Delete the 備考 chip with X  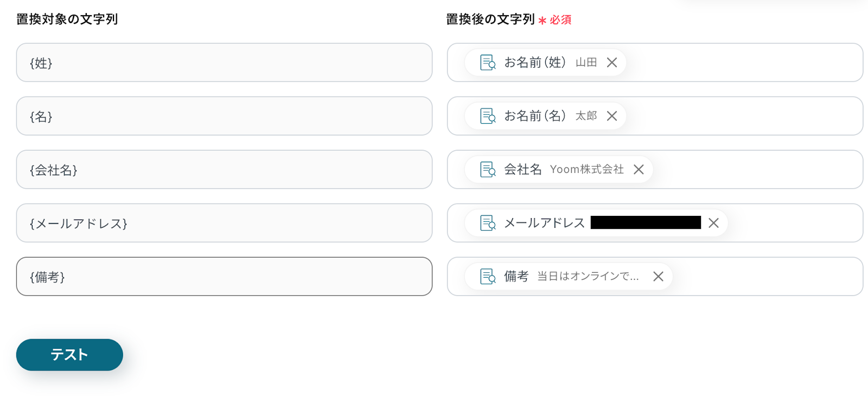(x=658, y=276)
